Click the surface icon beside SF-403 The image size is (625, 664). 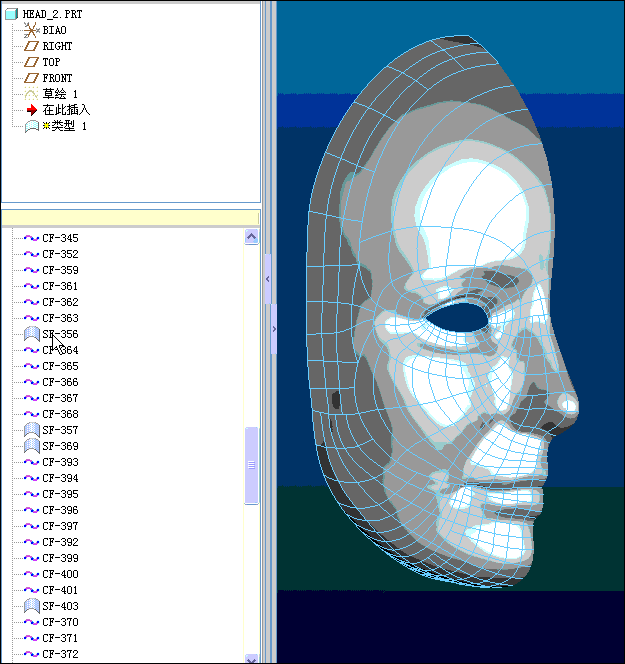click(32, 606)
